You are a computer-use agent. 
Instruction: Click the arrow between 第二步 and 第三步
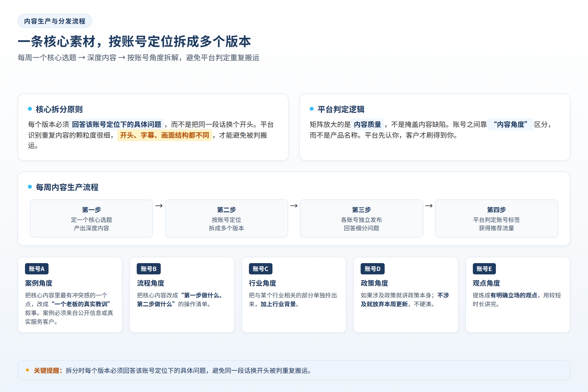tap(294, 206)
